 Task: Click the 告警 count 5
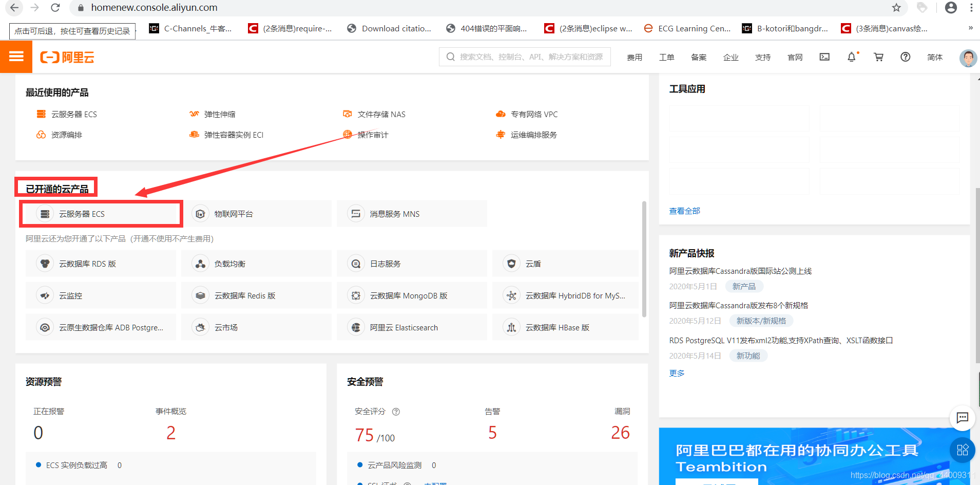(x=492, y=433)
